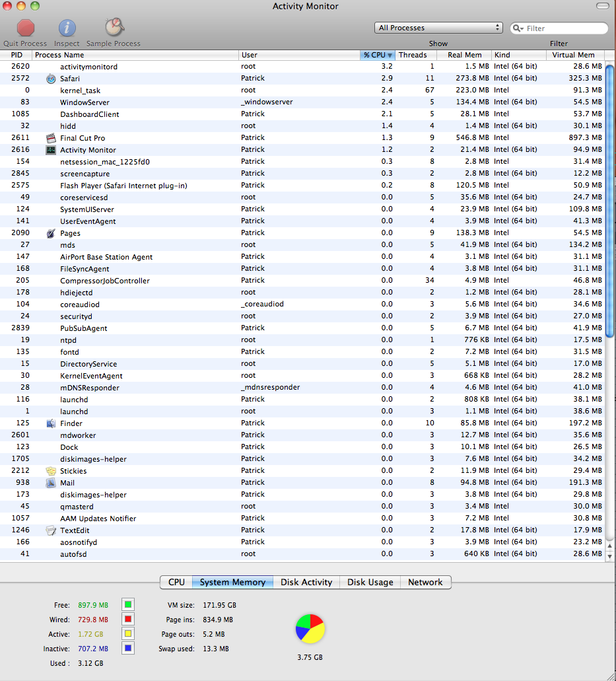Select the netsession_mac_1225fd0 process
Viewport: 616px width, 681px height.
point(302,162)
